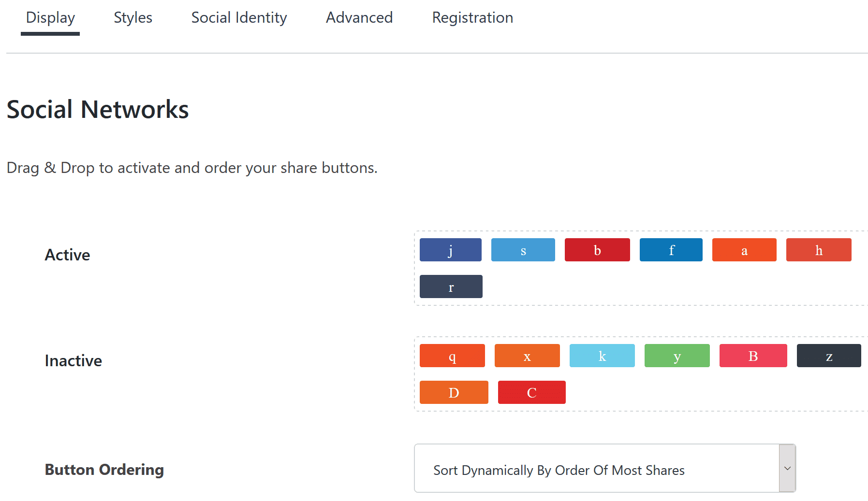Click the orange 'x' inactive button
Screen dimensions: 868x501
(527, 356)
